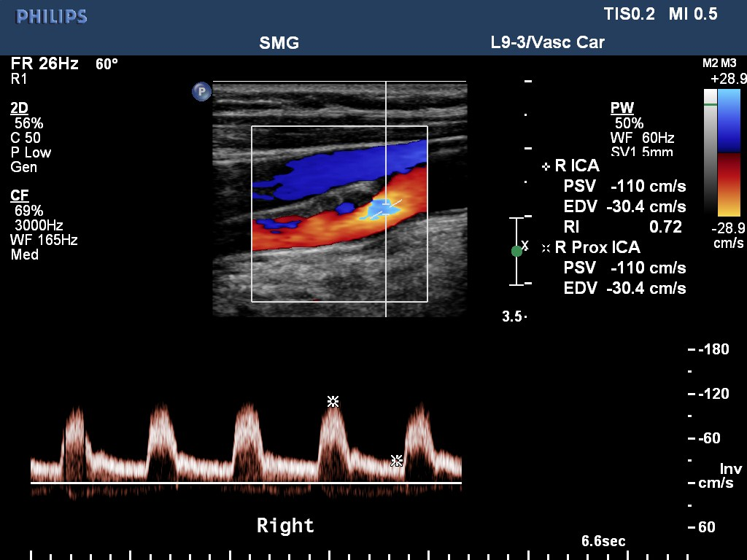The image size is (747, 560).
Task: Click the 6.6sec sweep time label
Action: pyautogui.click(x=603, y=541)
